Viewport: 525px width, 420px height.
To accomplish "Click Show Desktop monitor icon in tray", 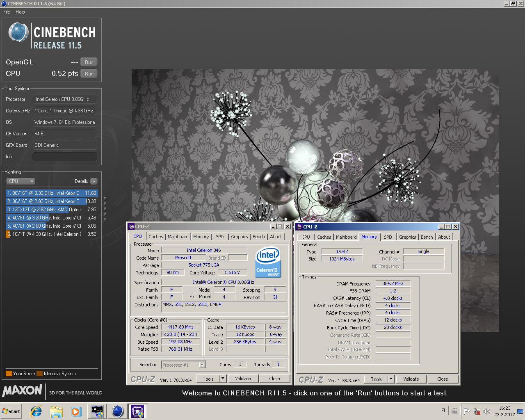I will tap(520, 411).
